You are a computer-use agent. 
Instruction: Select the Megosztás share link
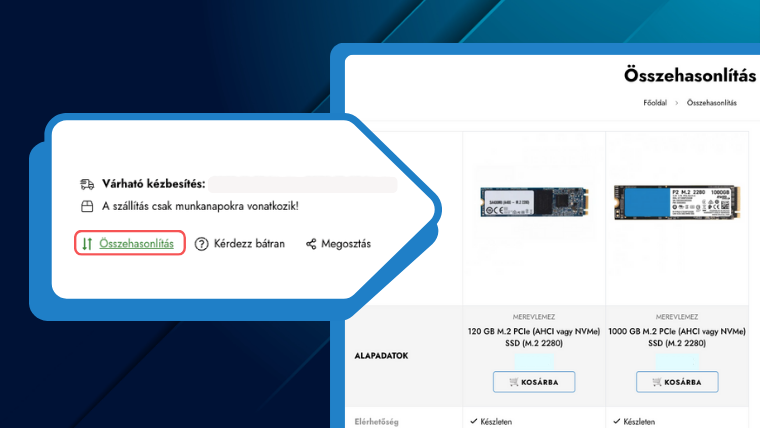(346, 243)
